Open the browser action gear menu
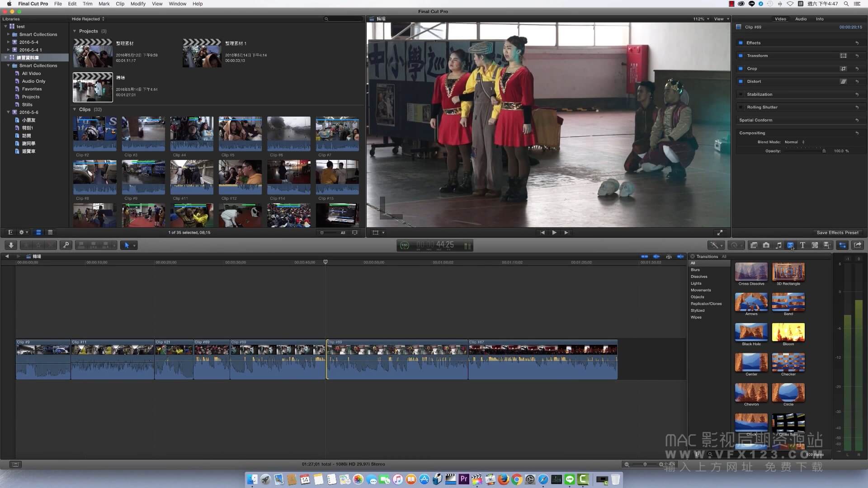 [23, 232]
